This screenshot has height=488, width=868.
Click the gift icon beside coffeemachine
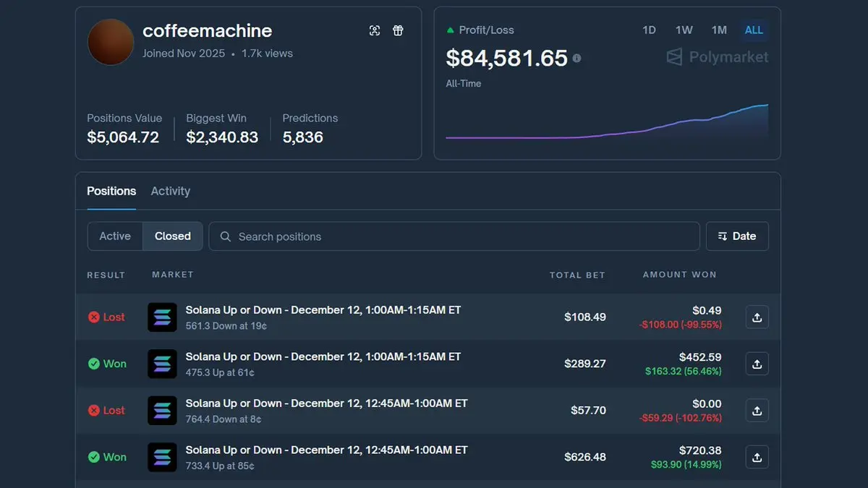(x=398, y=30)
